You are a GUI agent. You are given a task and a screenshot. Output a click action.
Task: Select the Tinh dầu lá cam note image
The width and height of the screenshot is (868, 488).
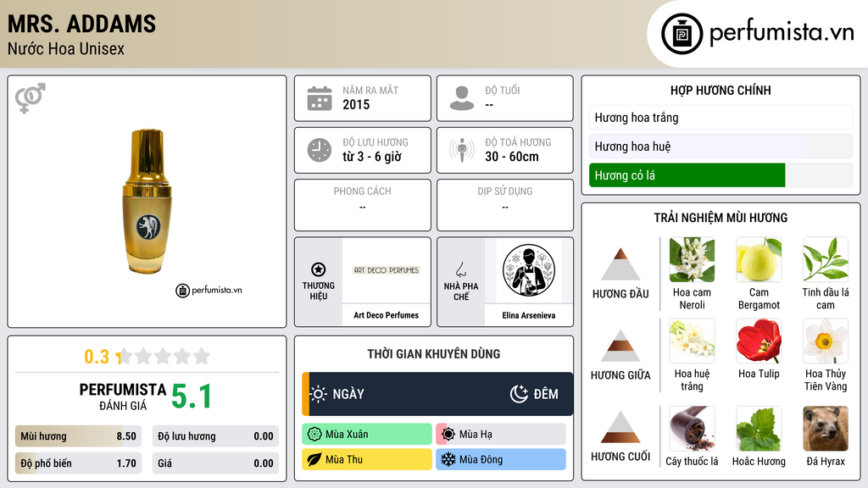pyautogui.click(x=826, y=260)
